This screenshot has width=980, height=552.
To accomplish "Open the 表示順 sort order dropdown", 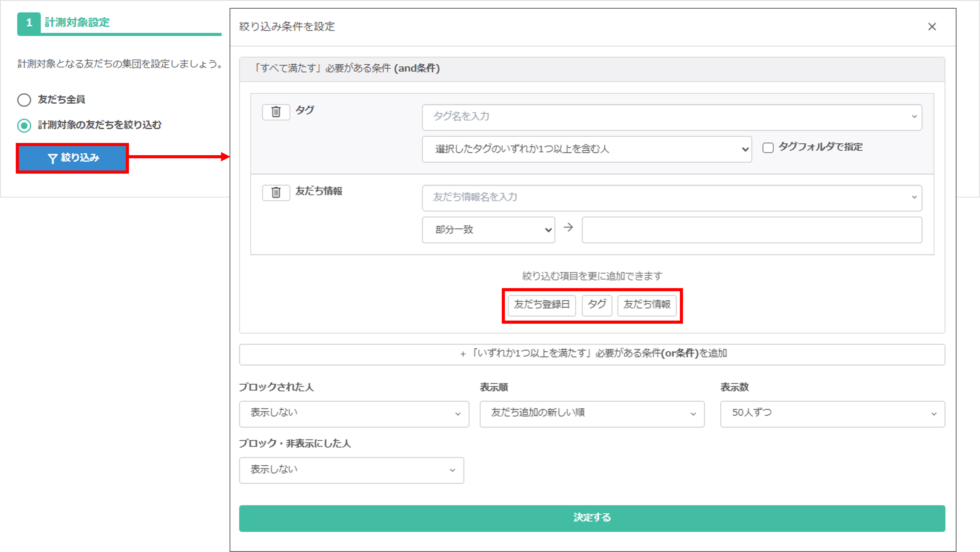I will coord(592,413).
